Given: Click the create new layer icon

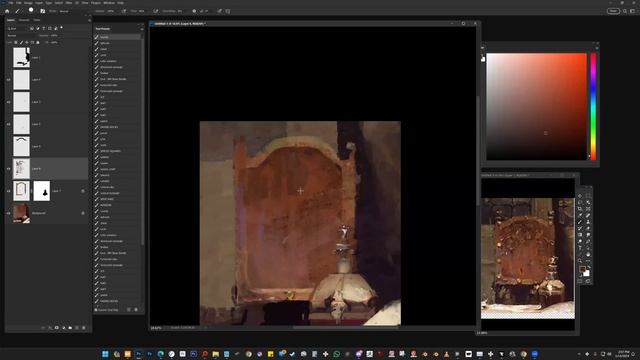Looking at the screenshot, I should pos(77,327).
